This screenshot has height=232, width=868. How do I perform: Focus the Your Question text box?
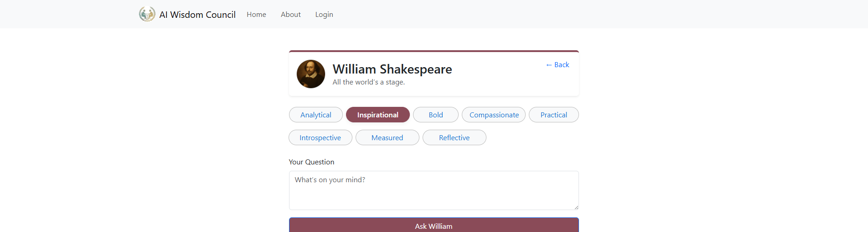pos(433,190)
